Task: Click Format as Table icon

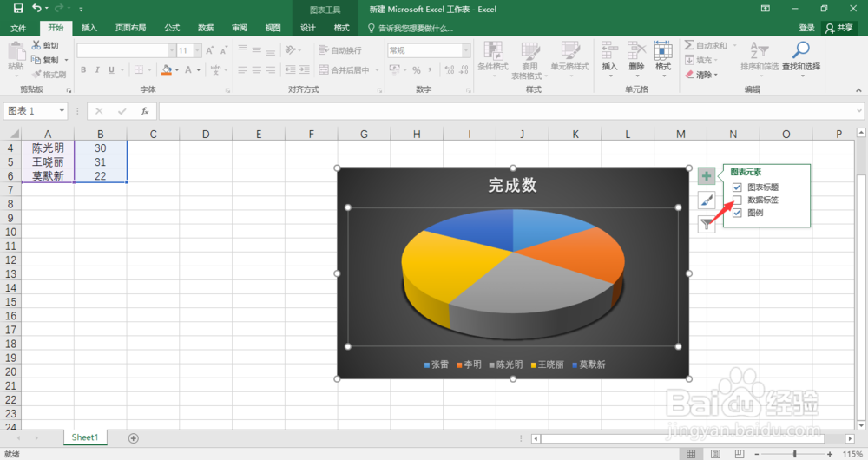Action: [x=529, y=51]
